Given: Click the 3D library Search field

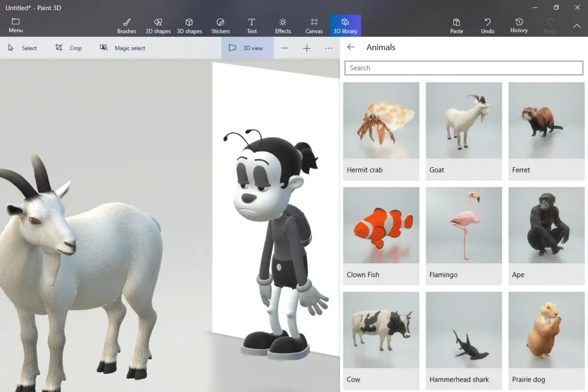Looking at the screenshot, I should tap(464, 68).
